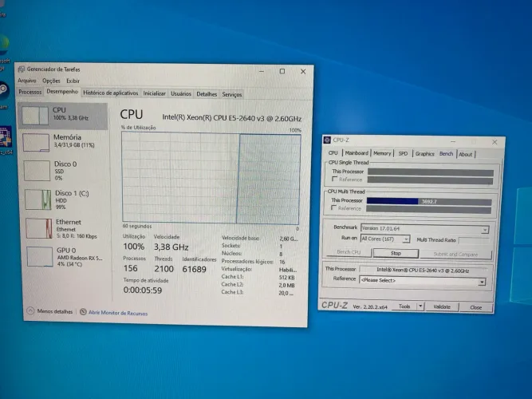Viewport: 532px width, 399px height.
Task: Click the 0:00:05:59 uptime value
Action: 143,290
